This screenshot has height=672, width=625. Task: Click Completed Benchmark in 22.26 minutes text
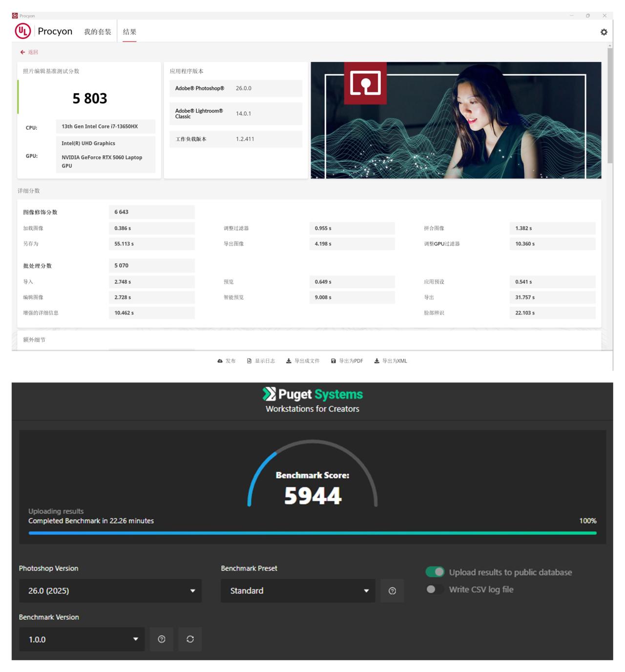click(x=91, y=521)
